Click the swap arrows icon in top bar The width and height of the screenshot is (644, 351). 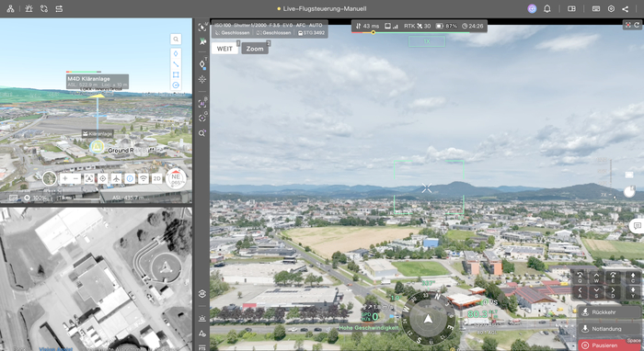59,8
